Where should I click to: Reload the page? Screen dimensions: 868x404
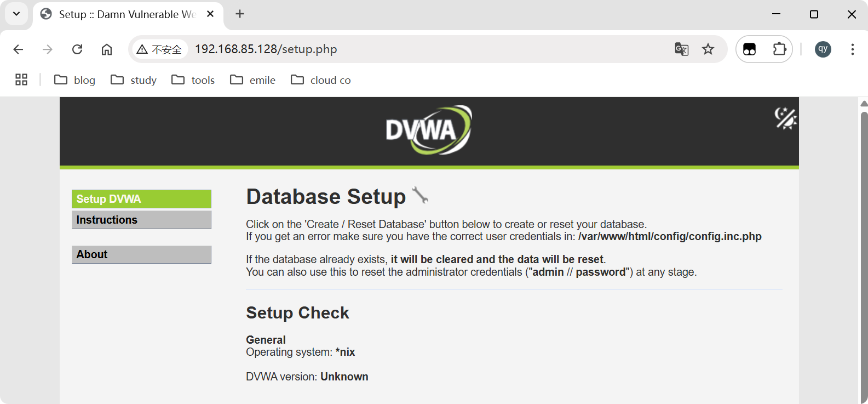(x=77, y=49)
